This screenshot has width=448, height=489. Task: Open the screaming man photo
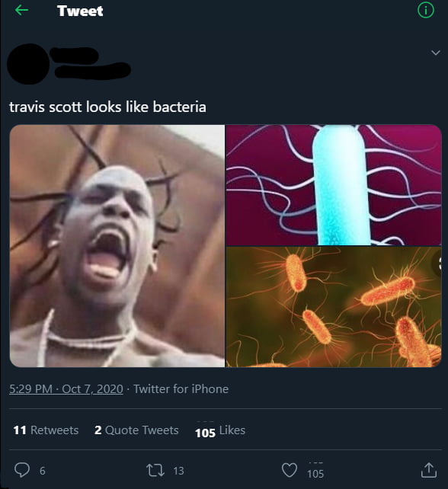117,246
